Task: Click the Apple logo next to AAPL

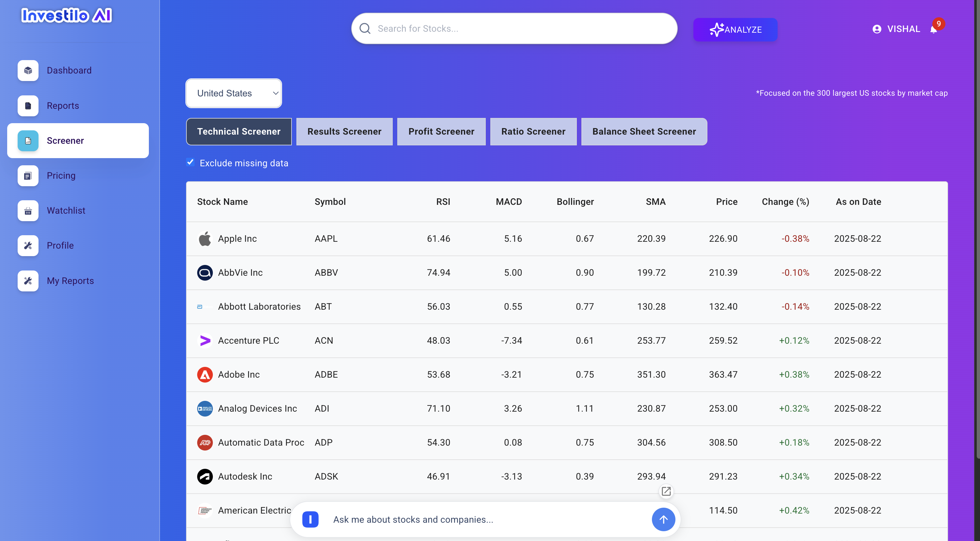Action: [x=205, y=238]
